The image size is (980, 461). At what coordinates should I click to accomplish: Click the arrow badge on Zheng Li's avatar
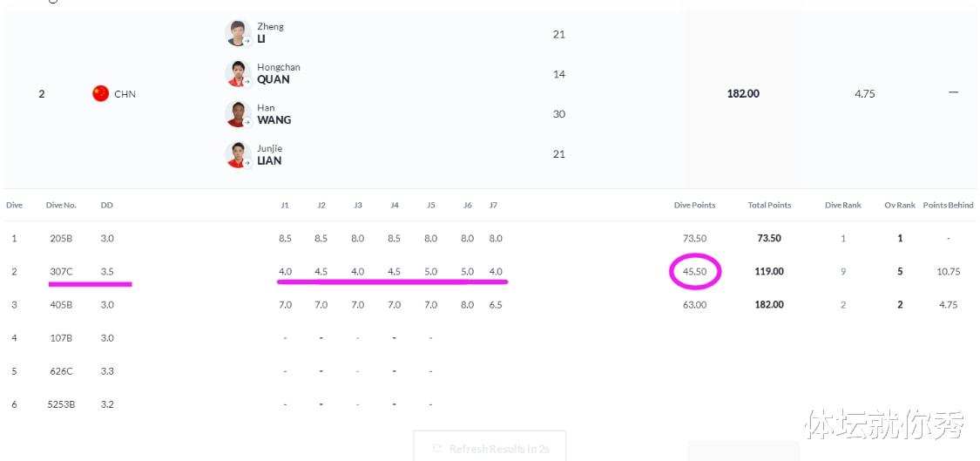tap(247, 42)
